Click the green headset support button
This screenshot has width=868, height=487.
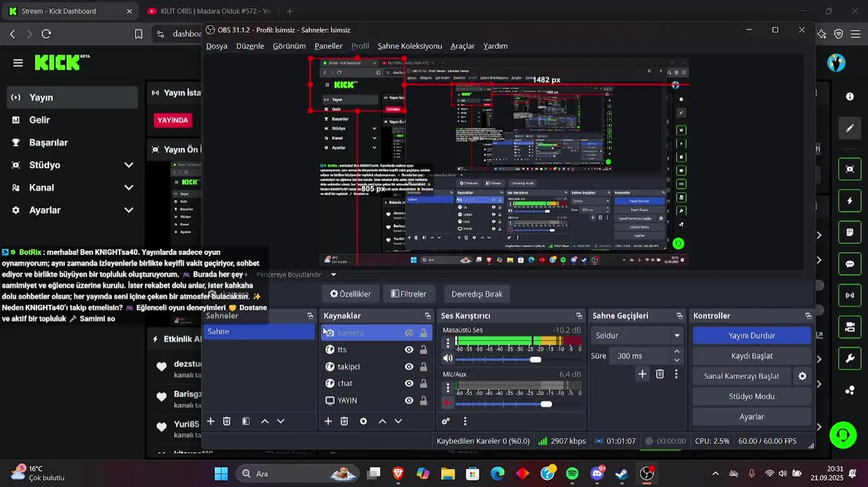(x=843, y=435)
